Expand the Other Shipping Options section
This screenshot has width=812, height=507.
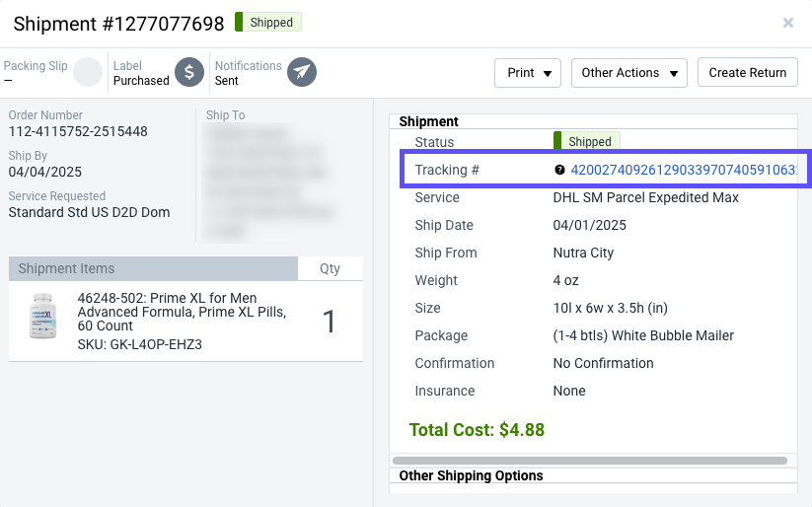point(471,475)
